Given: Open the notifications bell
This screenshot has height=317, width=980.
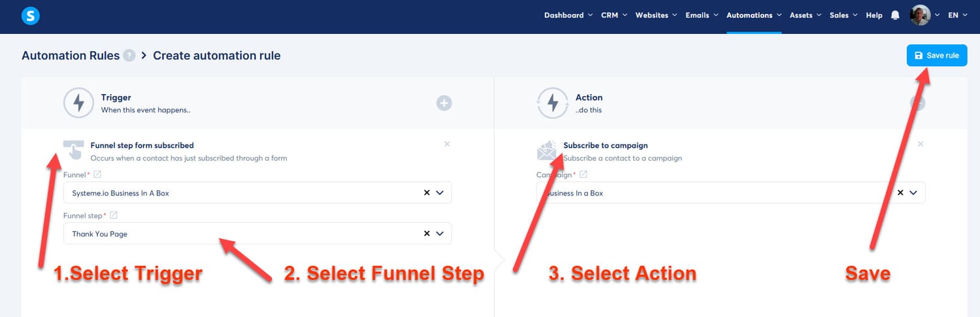Looking at the screenshot, I should 895,15.
